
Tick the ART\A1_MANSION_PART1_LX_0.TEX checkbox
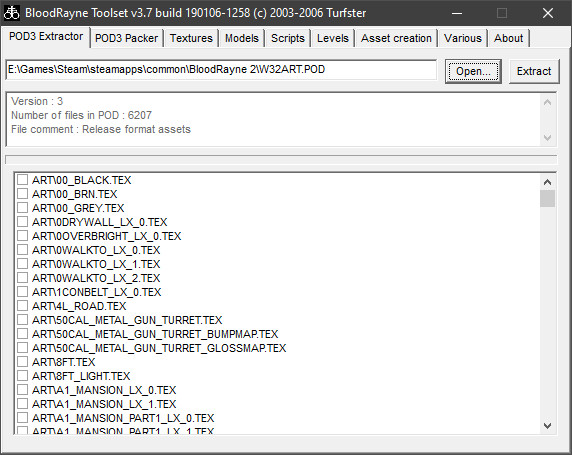23,418
